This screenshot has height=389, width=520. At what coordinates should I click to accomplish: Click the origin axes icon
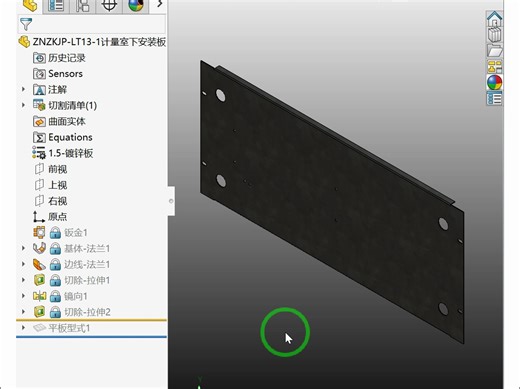pyautogui.click(x=39, y=217)
